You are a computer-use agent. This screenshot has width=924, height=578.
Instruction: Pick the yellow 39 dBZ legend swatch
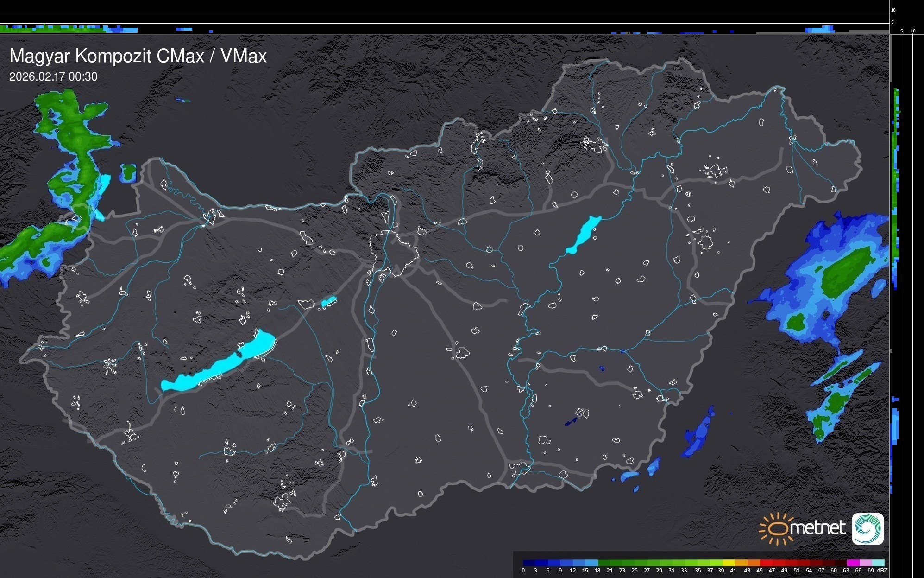pyautogui.click(x=729, y=563)
